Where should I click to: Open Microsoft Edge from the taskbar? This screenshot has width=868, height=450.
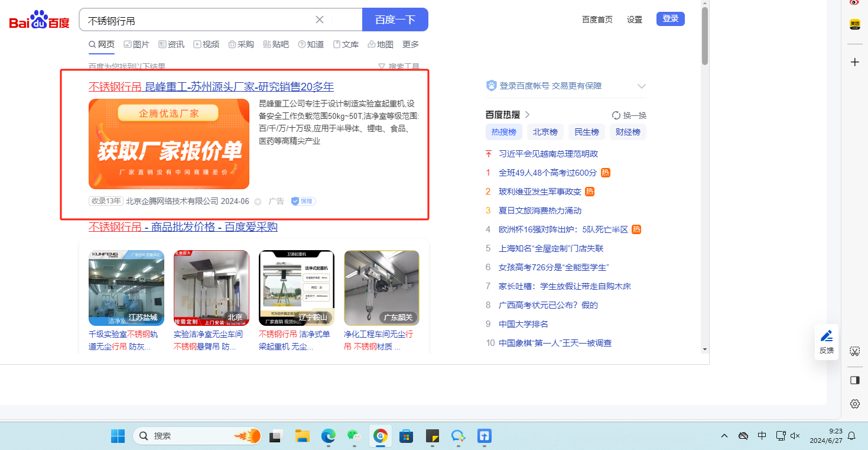tap(328, 436)
